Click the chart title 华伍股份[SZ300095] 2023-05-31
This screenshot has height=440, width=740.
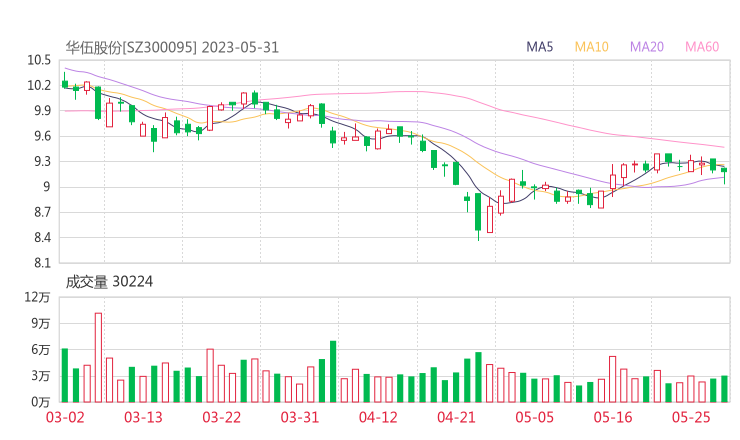pos(172,48)
